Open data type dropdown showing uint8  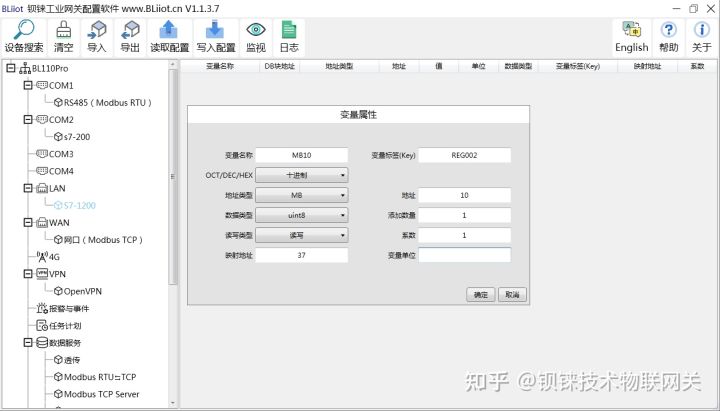[x=302, y=215]
